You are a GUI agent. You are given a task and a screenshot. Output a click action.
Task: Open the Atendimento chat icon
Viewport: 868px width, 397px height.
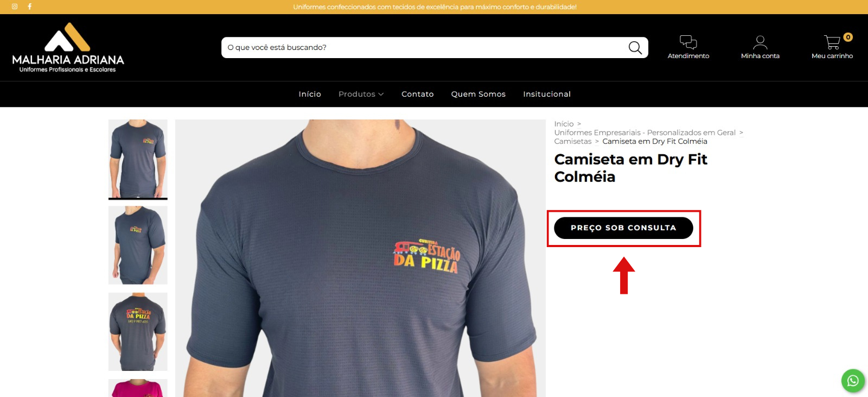(x=688, y=42)
